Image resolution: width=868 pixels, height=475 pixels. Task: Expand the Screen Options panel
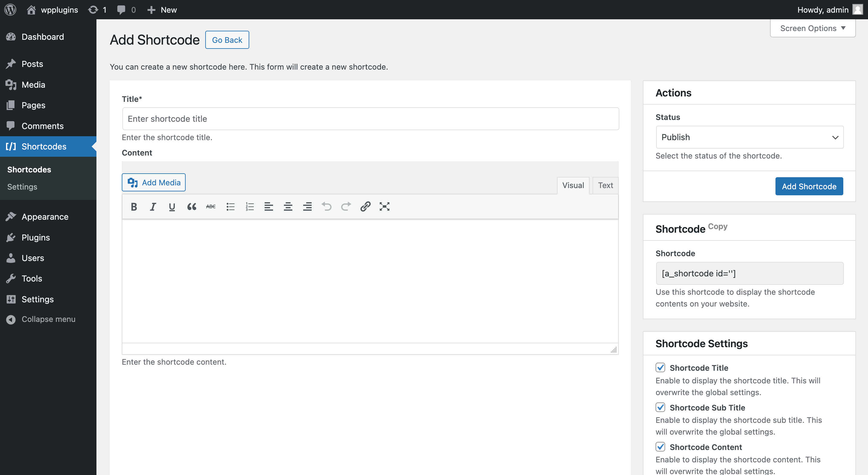tap(813, 28)
